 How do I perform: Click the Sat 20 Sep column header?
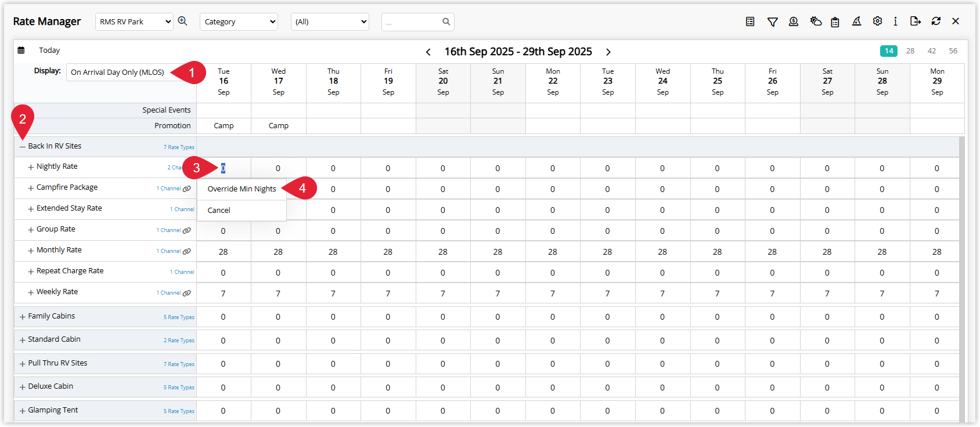[443, 82]
